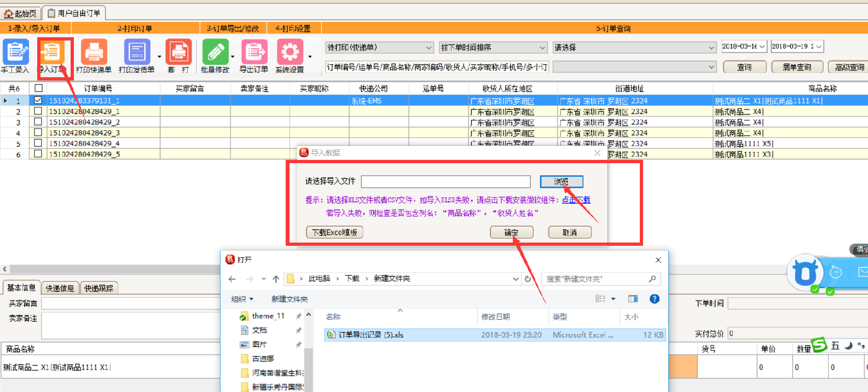Click the 下载Excel模板 button

(x=334, y=233)
